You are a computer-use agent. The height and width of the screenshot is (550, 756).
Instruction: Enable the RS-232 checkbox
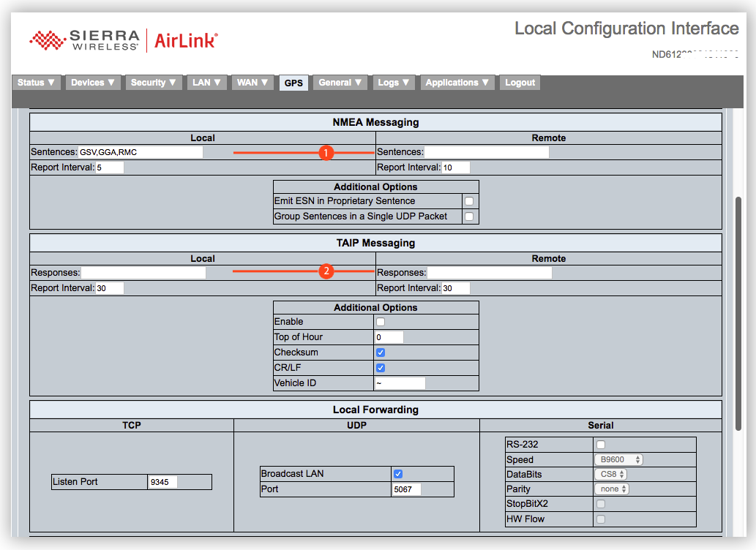601,445
